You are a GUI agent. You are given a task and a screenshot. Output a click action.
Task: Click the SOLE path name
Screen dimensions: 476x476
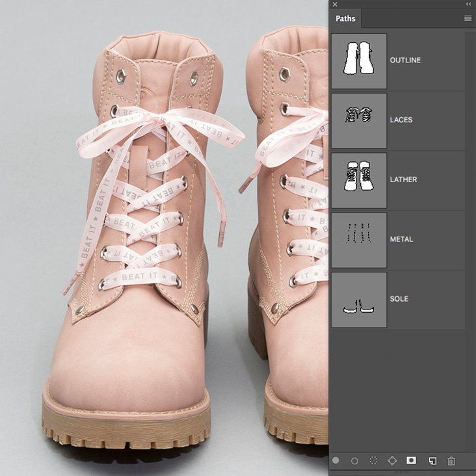[399, 300]
